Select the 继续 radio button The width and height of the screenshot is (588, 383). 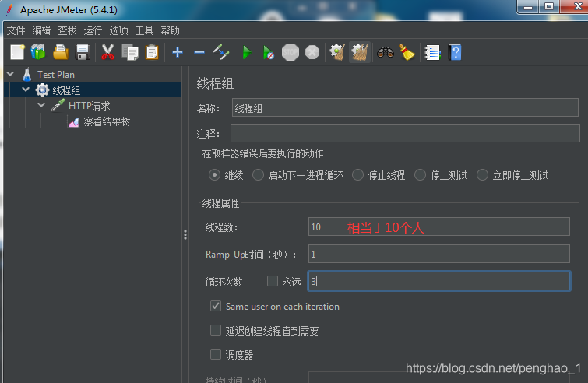click(214, 175)
